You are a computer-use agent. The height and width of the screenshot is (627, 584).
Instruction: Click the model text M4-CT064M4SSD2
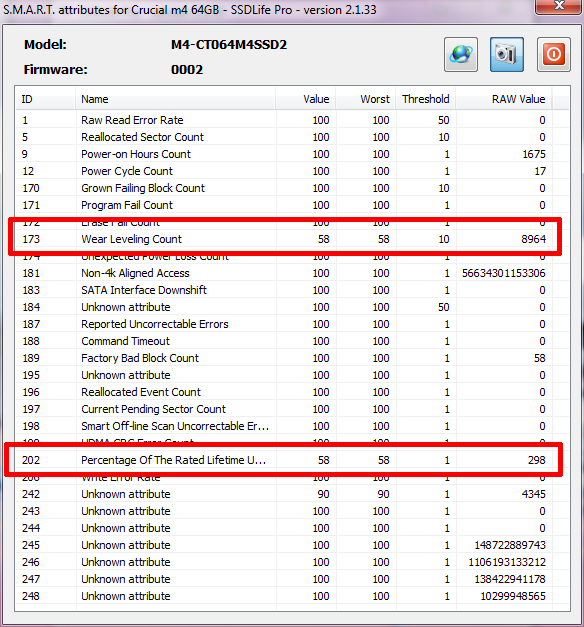point(229,44)
